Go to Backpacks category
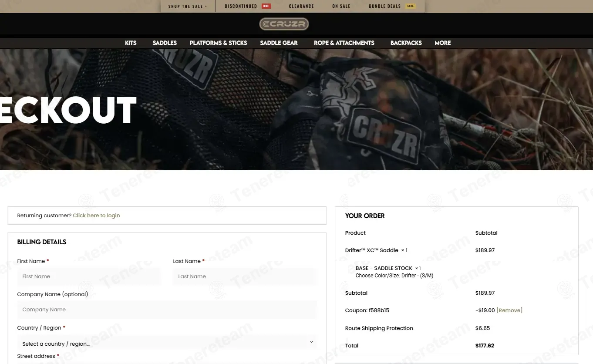593x364 pixels. (x=406, y=43)
